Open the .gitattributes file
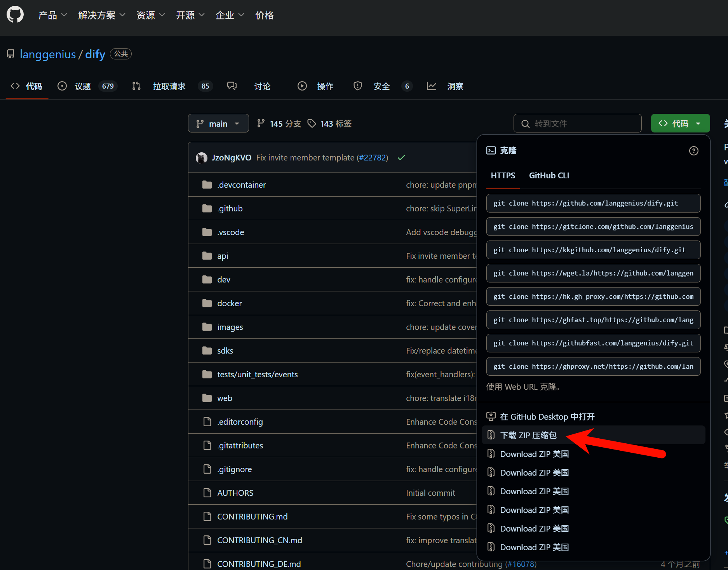The height and width of the screenshot is (570, 728). (240, 446)
